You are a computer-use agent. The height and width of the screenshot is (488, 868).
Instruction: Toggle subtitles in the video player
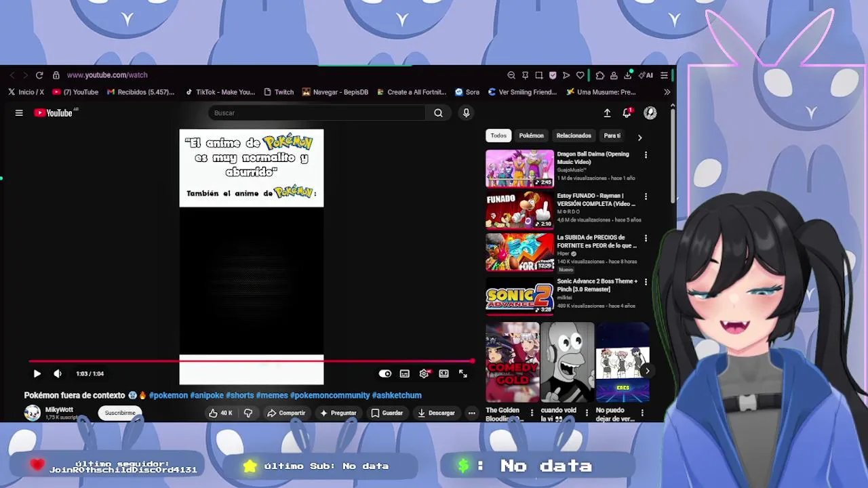click(405, 373)
